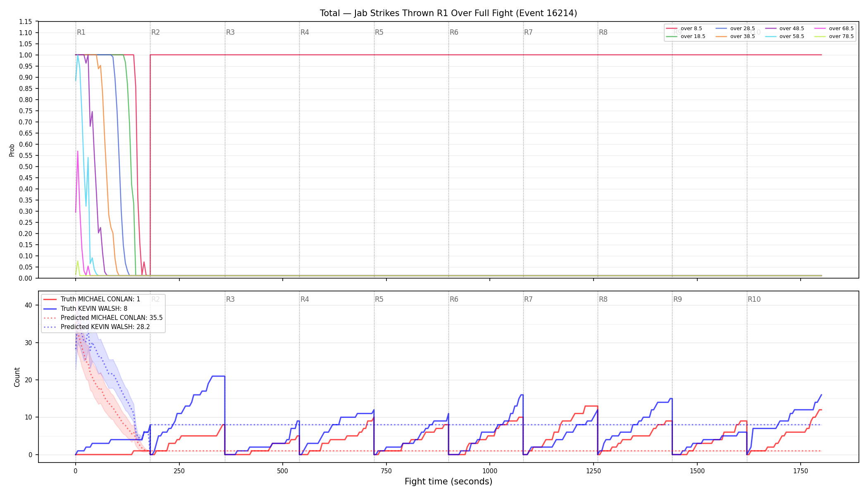This screenshot has width=868, height=496.
Task: Click the R7 round marker in the Prob chart
Action: [528, 32]
